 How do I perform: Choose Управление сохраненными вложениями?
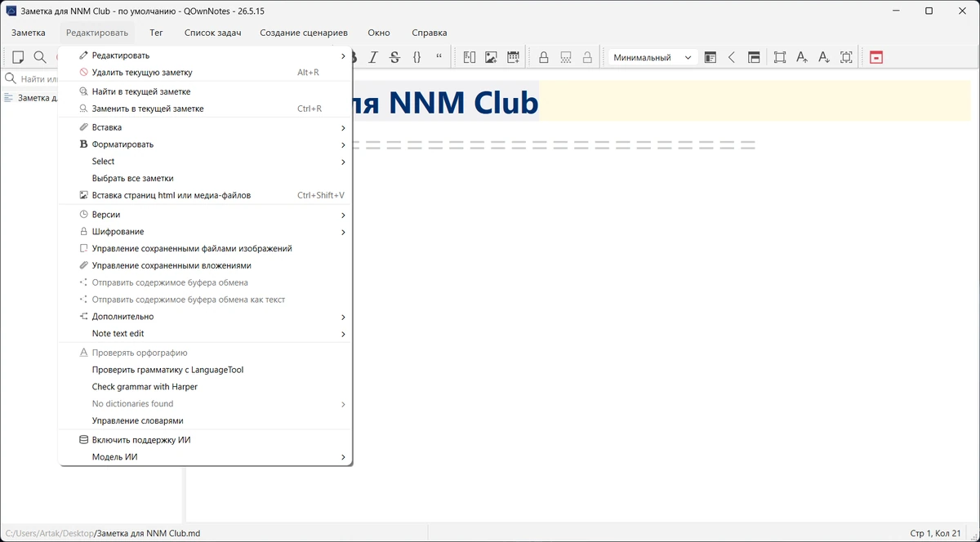pos(205,265)
